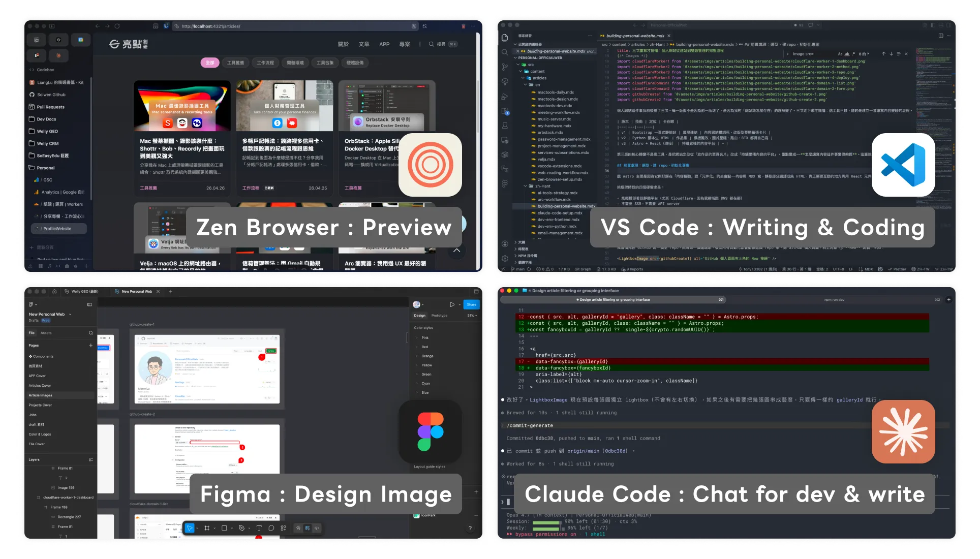Click the blue Share button in Figma
The height and width of the screenshot is (559, 980).
click(472, 304)
